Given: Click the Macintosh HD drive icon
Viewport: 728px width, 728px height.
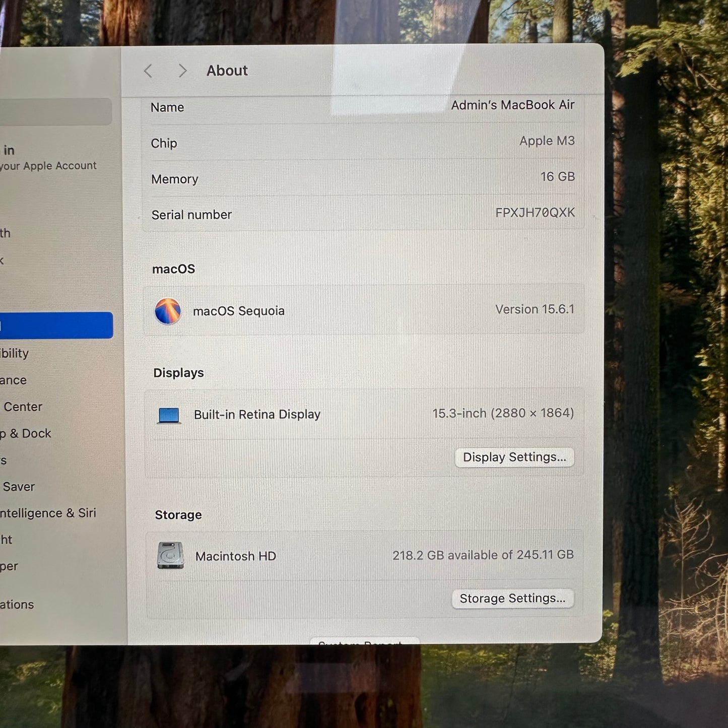Looking at the screenshot, I should [x=170, y=556].
